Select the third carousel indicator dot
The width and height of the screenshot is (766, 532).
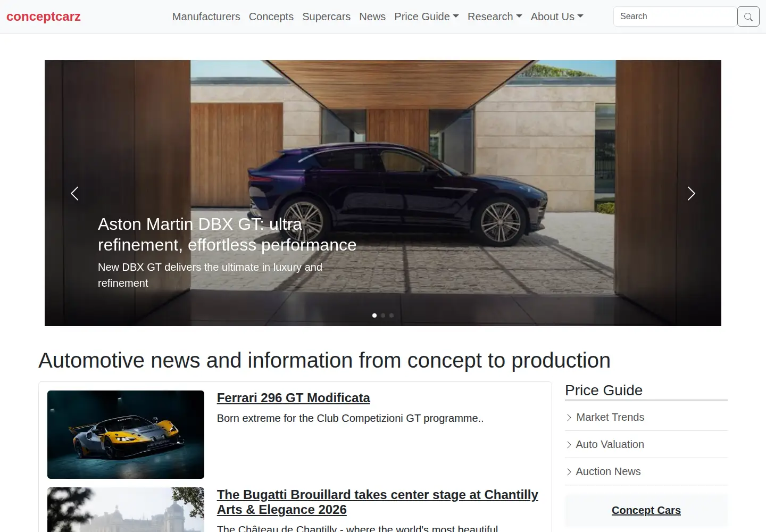point(392,315)
